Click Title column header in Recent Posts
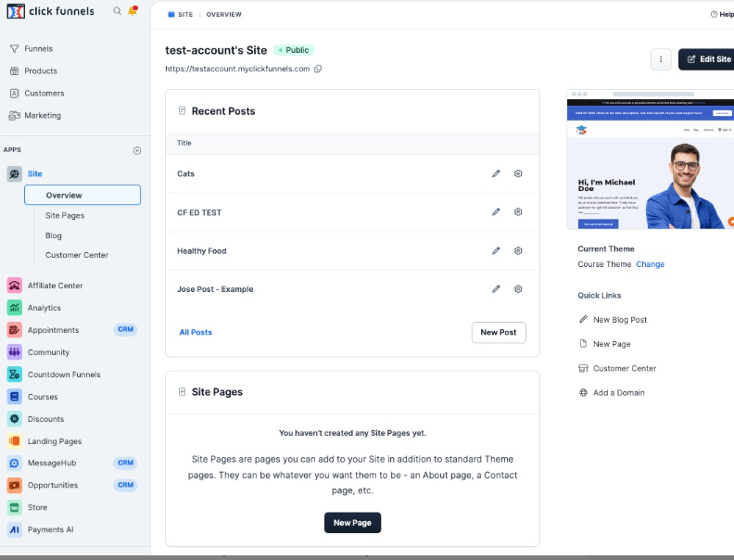 tap(184, 143)
